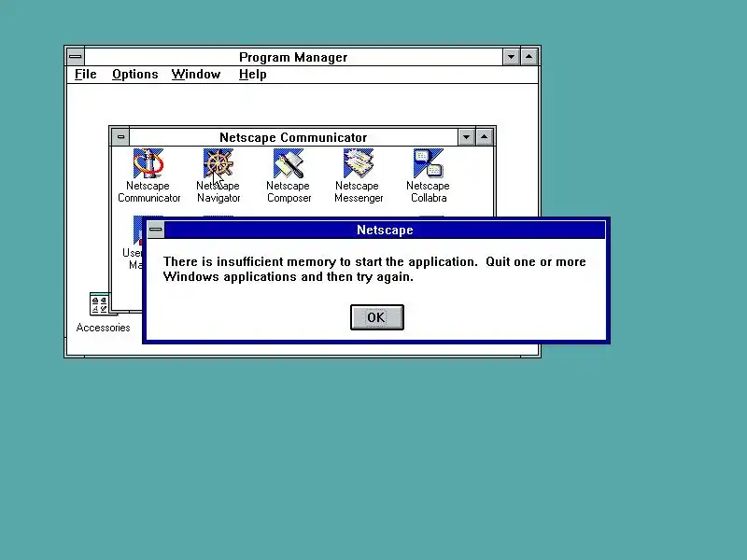Screen dimensions: 747x560
Task: Click the insufficient memory error message text
Action: click(x=374, y=269)
